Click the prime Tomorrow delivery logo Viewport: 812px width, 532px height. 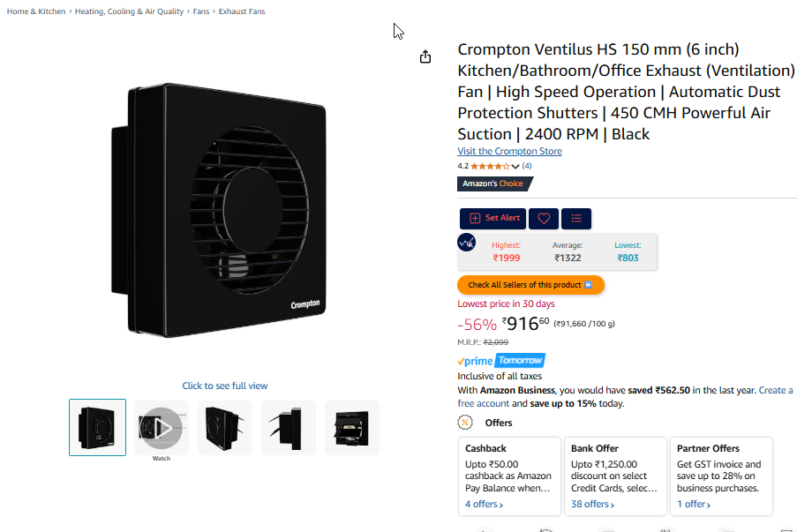(x=500, y=361)
